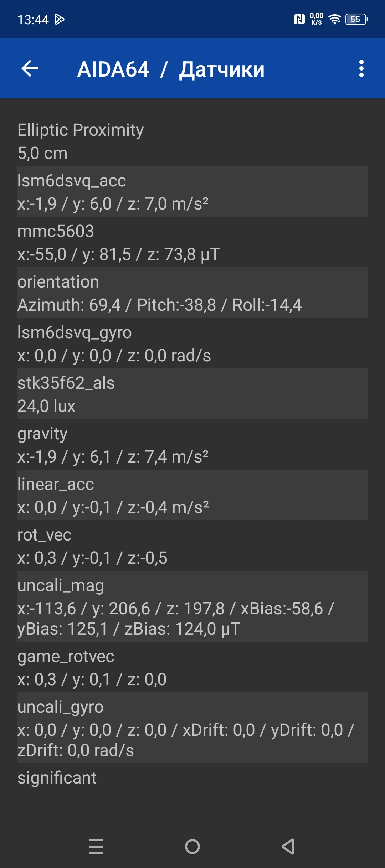The width and height of the screenshot is (385, 868).
Task: Tap the play store icon in status bar
Action: pos(60,19)
